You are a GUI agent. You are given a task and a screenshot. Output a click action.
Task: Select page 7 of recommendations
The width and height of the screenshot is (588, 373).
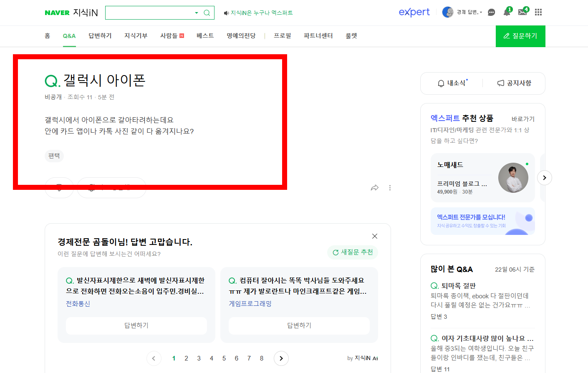(249, 358)
